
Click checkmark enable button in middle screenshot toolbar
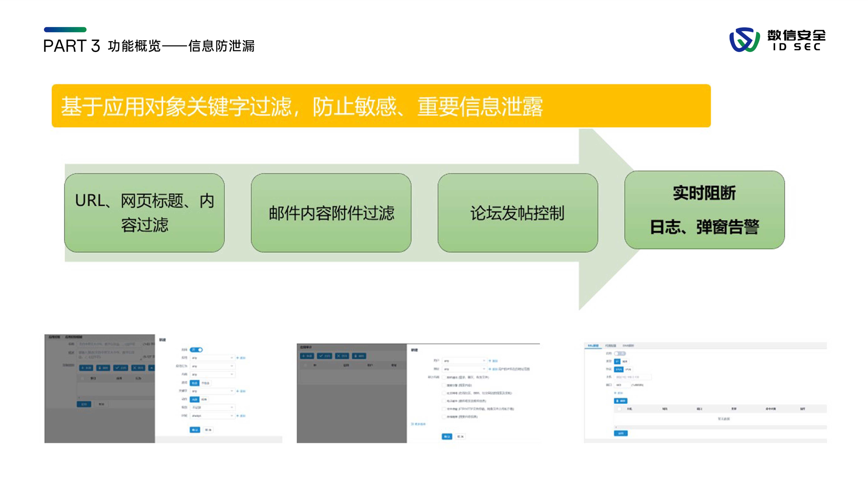click(324, 356)
